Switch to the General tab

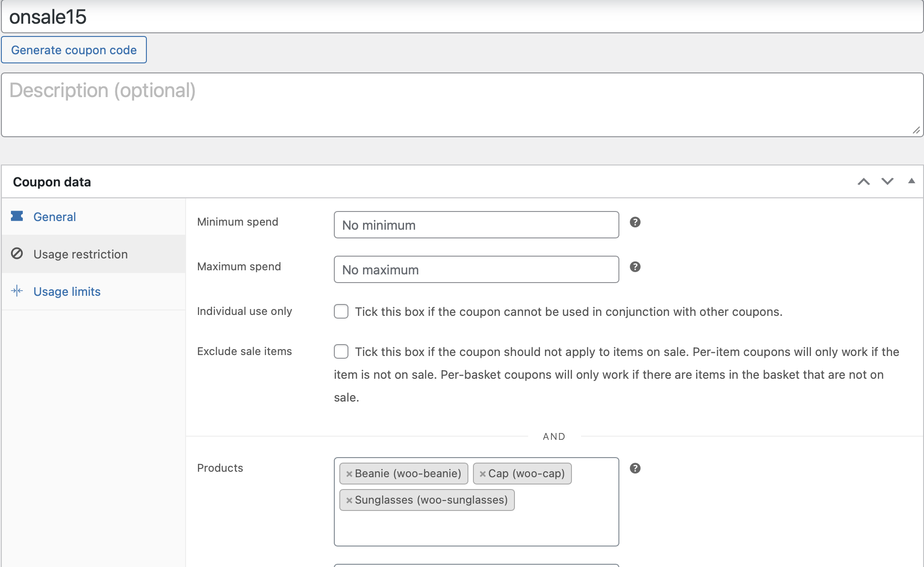[54, 217]
